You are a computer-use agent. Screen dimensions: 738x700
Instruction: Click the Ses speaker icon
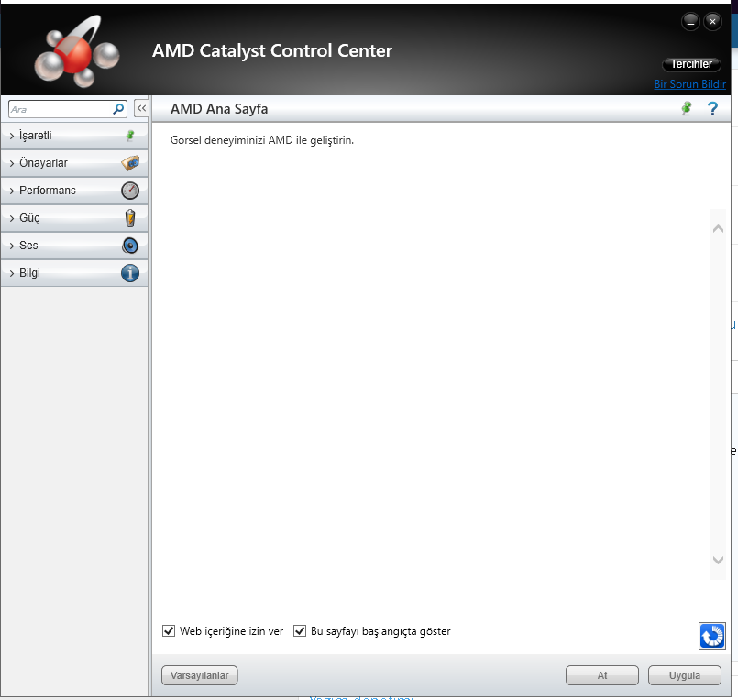[x=130, y=246]
